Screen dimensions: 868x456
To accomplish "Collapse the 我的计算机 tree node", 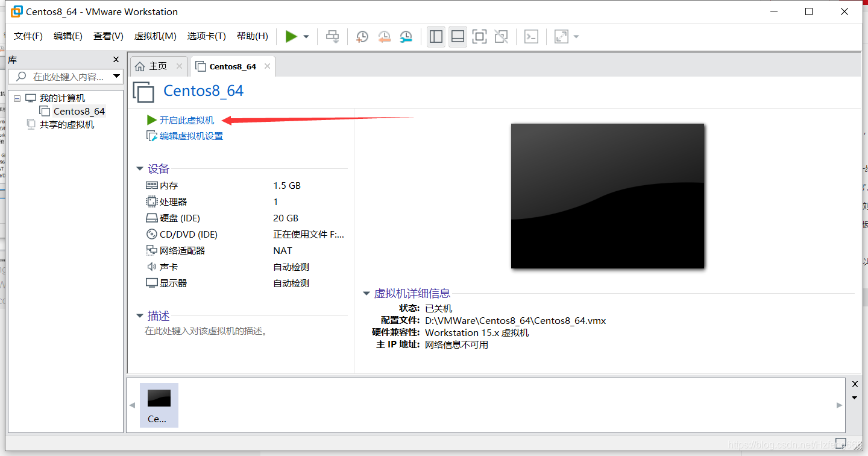I will pyautogui.click(x=17, y=98).
